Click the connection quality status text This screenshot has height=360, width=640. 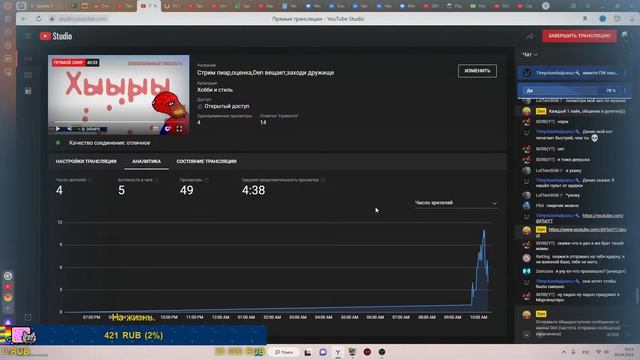click(109, 143)
